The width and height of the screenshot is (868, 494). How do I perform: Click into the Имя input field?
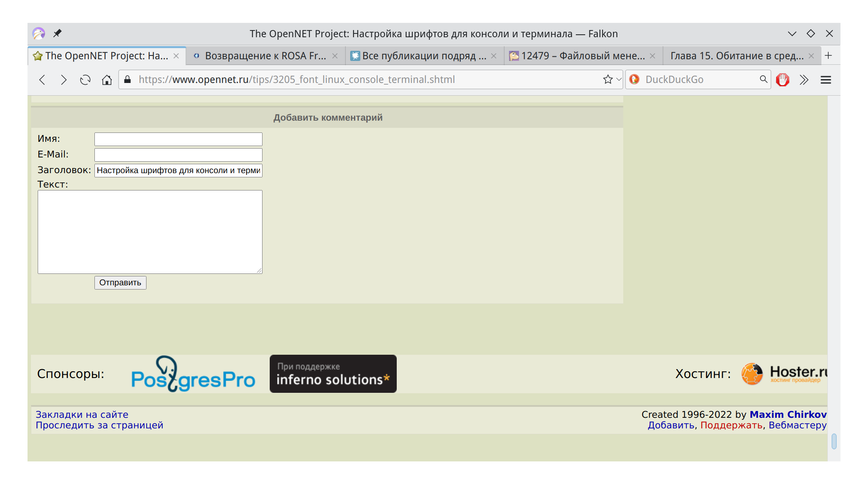[x=178, y=139]
